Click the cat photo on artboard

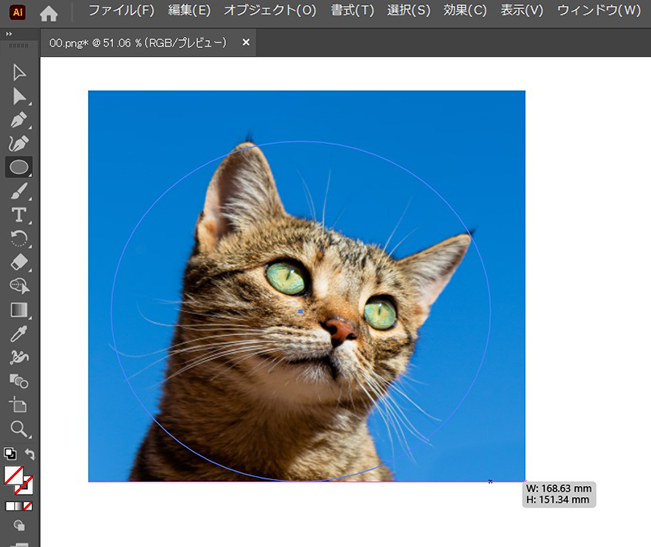(x=306, y=286)
